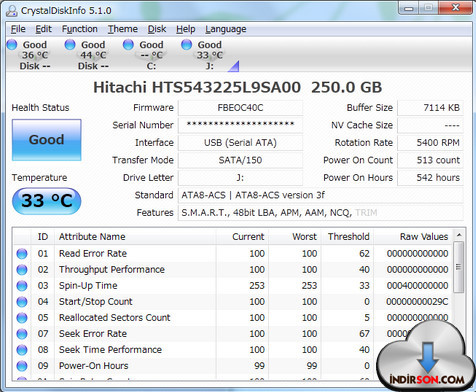Click the Current column header
The height and width of the screenshot is (392, 476).
(x=242, y=237)
